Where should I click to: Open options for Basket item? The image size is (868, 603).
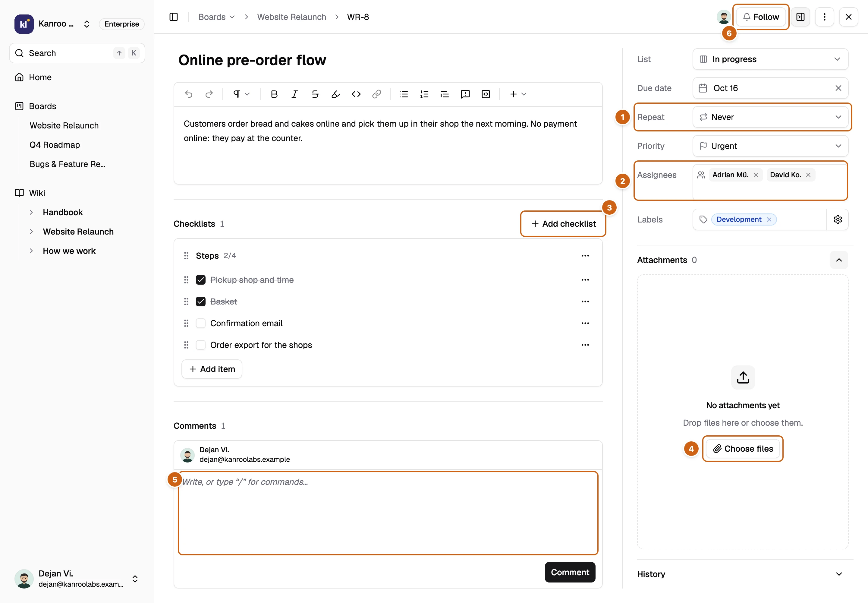coord(585,301)
